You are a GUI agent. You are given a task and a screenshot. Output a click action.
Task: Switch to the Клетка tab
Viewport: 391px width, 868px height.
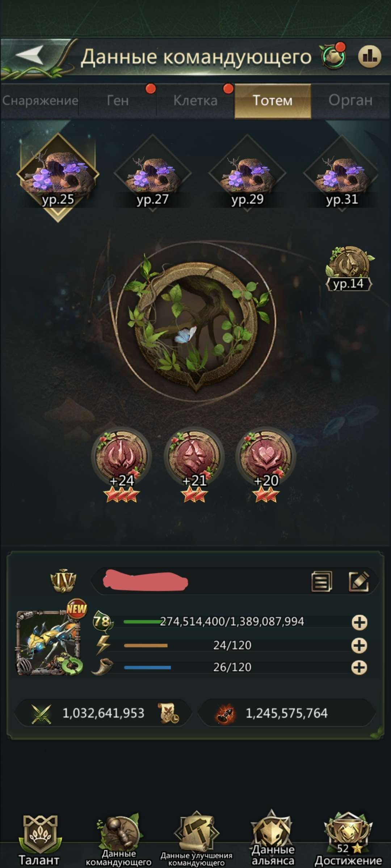pos(195,101)
